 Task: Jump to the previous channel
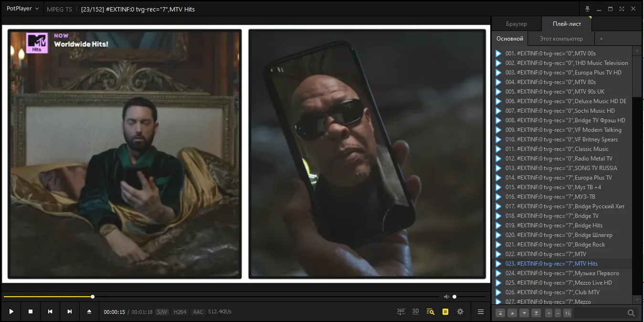point(50,311)
